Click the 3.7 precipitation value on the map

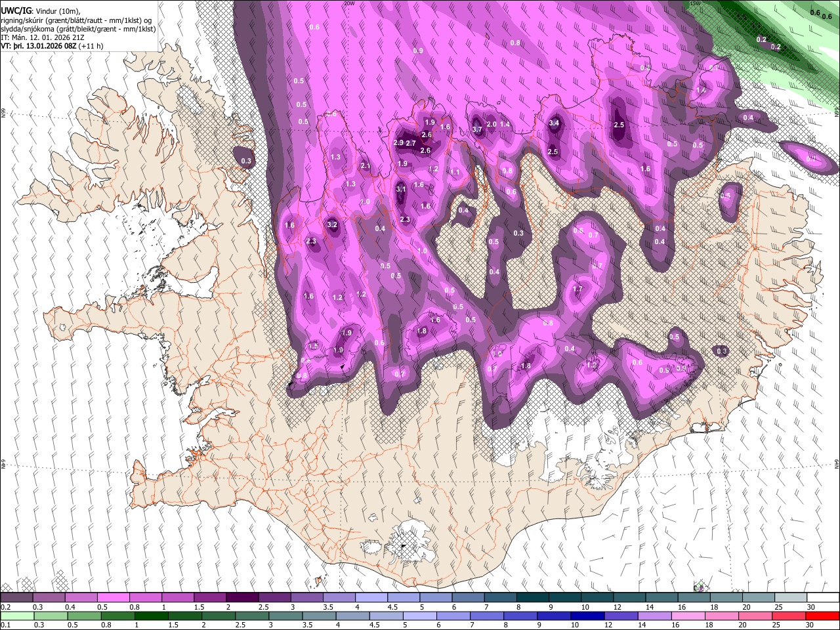click(x=477, y=129)
